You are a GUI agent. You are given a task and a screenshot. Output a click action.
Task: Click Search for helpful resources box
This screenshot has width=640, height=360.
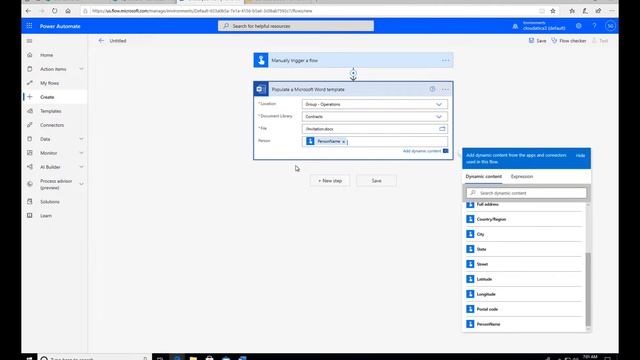click(x=296, y=26)
